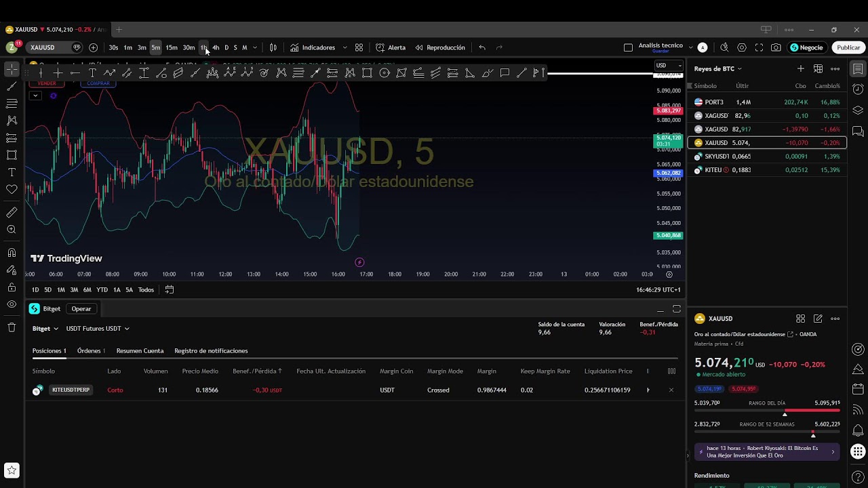Open the fibonacci gann tools in left sidebar

[x=12, y=104]
